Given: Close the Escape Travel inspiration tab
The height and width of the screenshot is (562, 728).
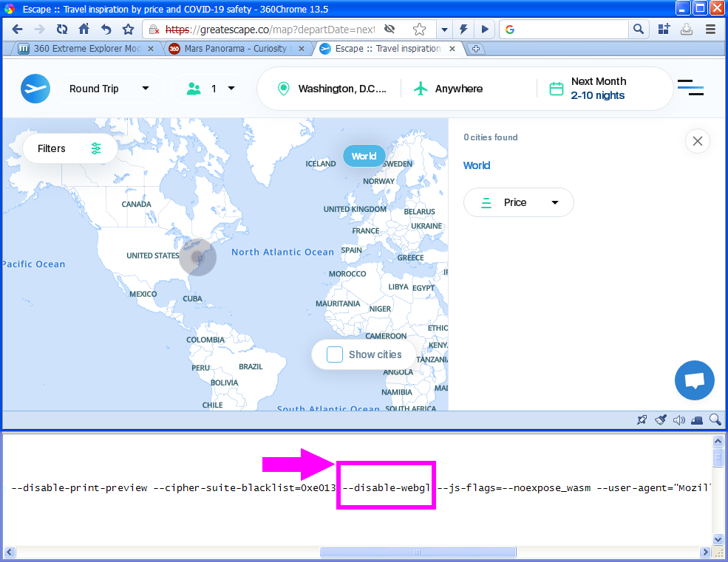Looking at the screenshot, I should 452,49.
